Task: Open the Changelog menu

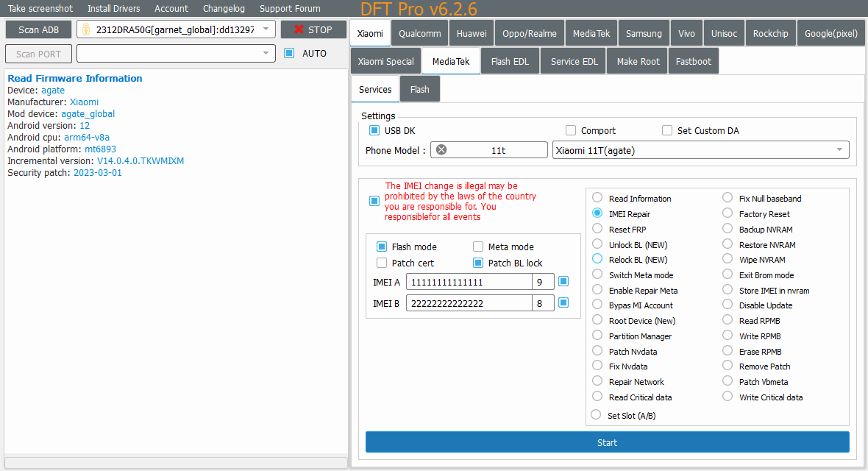Action: click(224, 8)
